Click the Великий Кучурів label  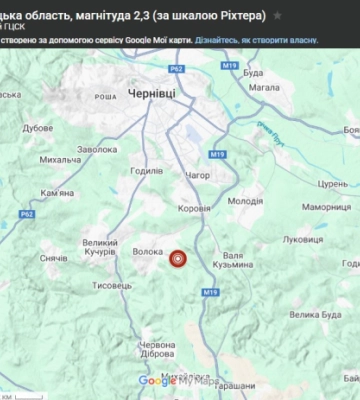click(100, 247)
